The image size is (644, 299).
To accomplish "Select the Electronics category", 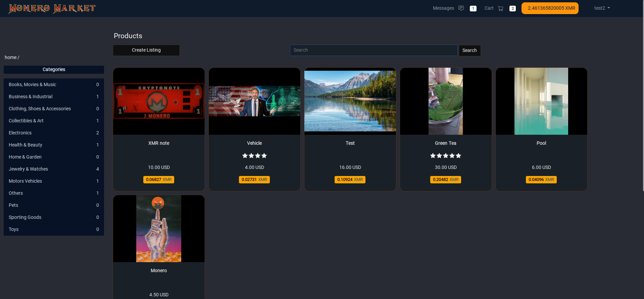I will tap(54, 133).
